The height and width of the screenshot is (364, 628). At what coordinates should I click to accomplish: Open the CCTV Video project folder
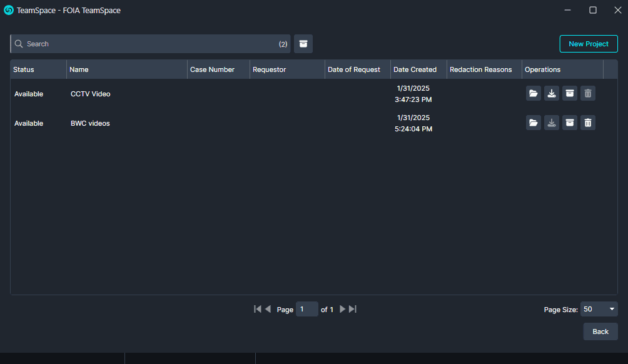pyautogui.click(x=533, y=93)
